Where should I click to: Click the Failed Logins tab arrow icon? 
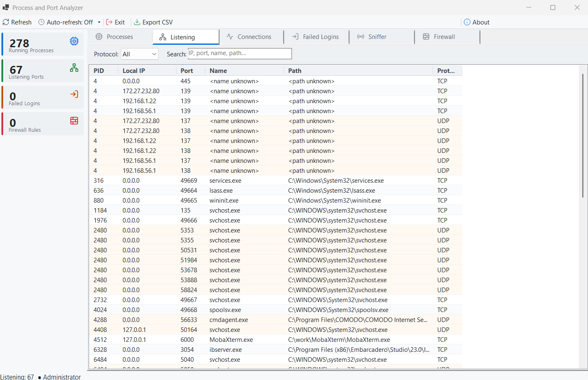pyautogui.click(x=295, y=36)
